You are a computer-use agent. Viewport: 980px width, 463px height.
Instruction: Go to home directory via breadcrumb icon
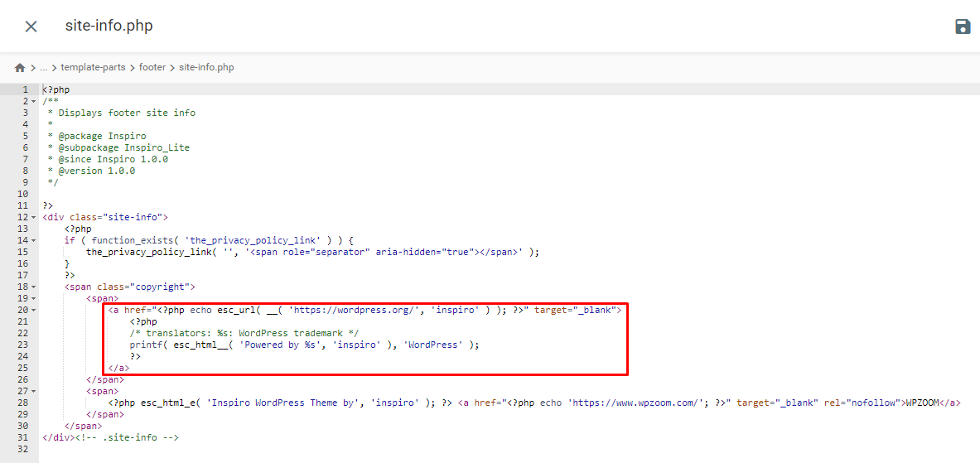click(20, 67)
